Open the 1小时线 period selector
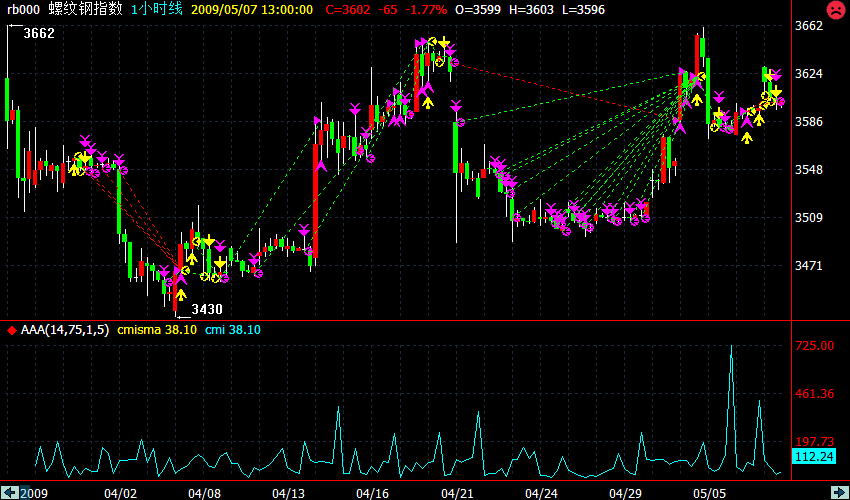Viewport: 850px width, 500px height. (157, 9)
